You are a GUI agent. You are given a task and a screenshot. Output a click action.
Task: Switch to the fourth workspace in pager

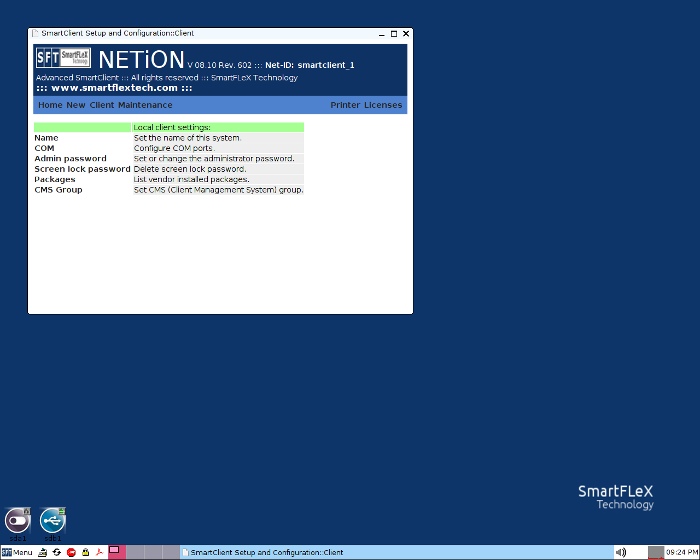pyautogui.click(x=171, y=552)
